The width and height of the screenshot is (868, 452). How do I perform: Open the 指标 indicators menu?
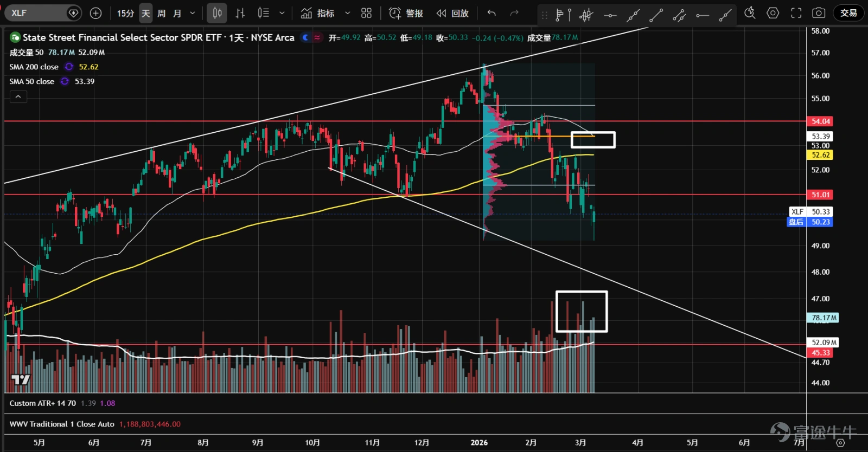[318, 13]
